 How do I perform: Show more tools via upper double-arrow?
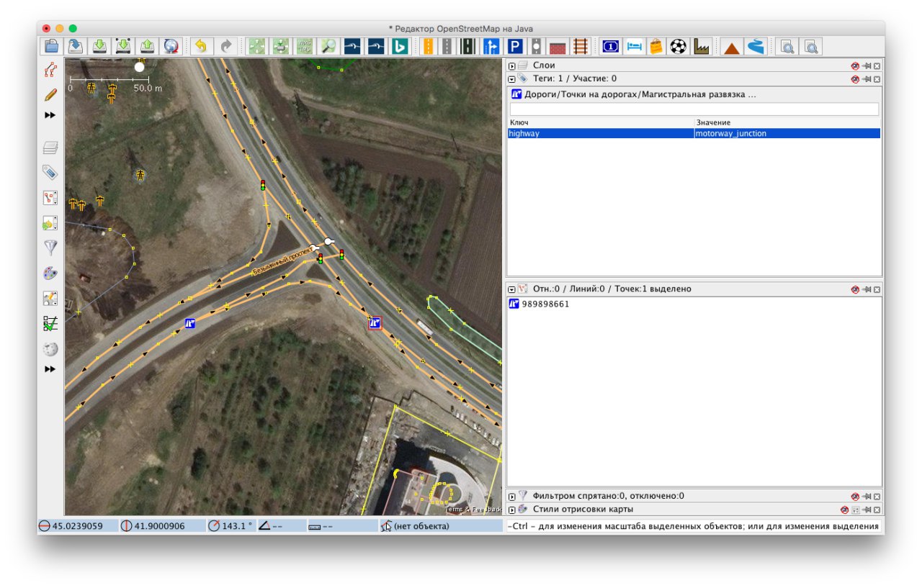click(x=50, y=115)
